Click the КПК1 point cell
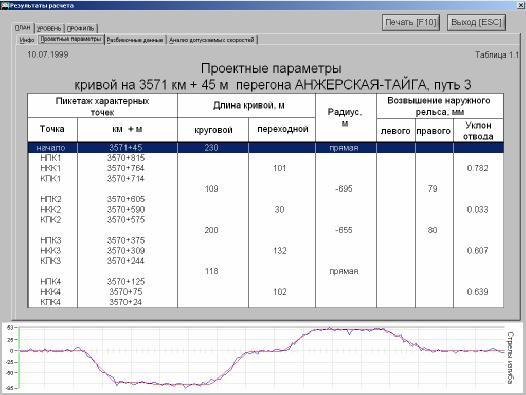This screenshot has height=395, width=526. click(51, 179)
